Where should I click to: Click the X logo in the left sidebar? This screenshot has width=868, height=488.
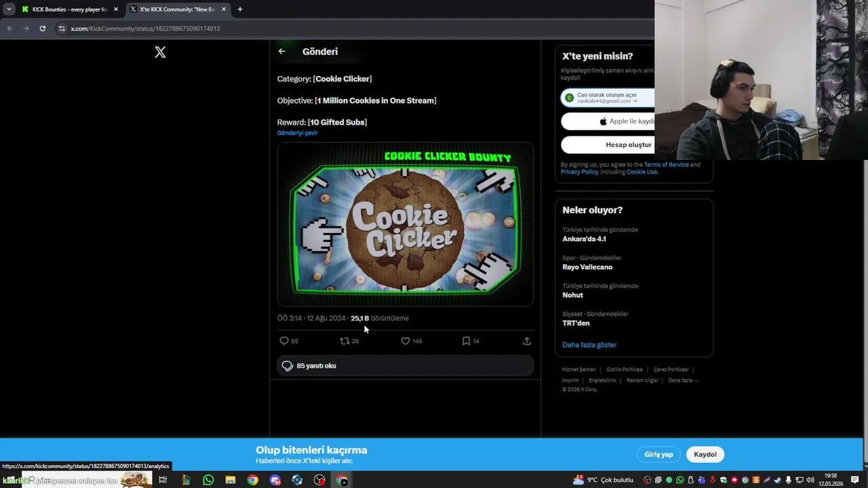click(160, 52)
